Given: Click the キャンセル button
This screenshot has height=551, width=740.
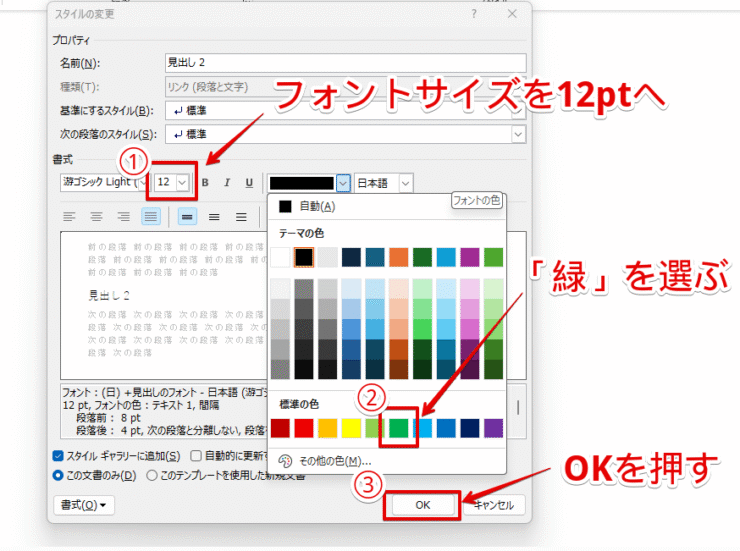Looking at the screenshot, I should click(493, 505).
